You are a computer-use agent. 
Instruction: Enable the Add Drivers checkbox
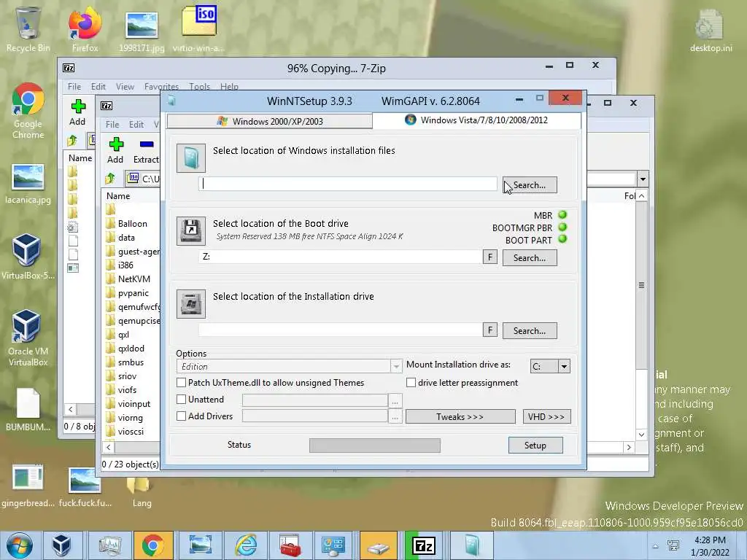pos(181,416)
